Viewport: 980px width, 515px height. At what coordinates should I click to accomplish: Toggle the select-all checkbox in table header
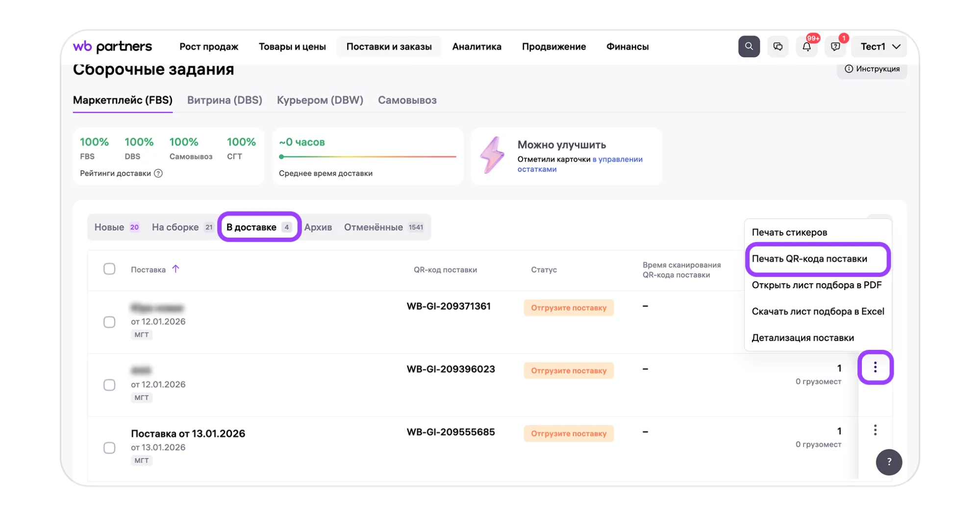[109, 269]
